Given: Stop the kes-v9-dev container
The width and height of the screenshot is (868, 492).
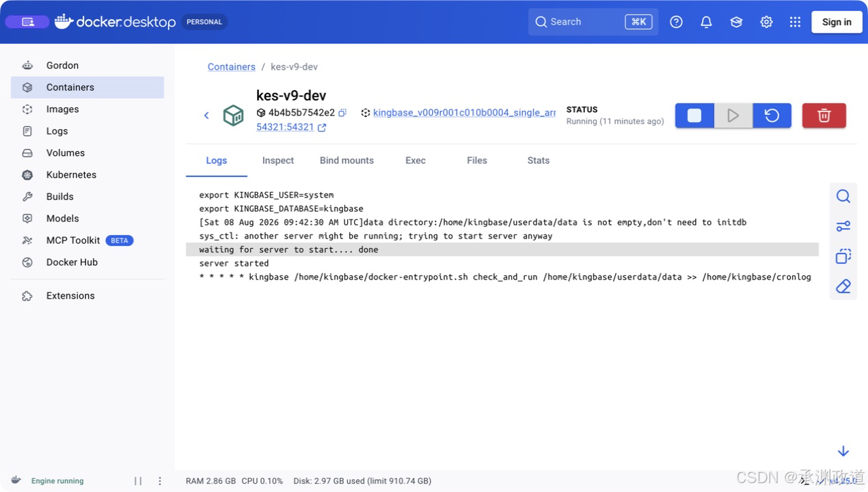Looking at the screenshot, I should click(x=694, y=115).
